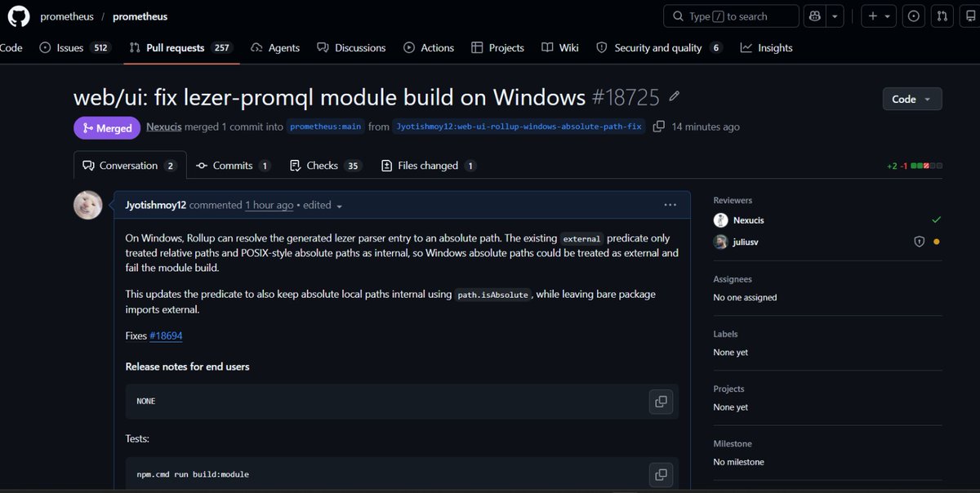Open Jyotishmoy12 avatar image
Screen dimensions: 980x493
point(88,206)
